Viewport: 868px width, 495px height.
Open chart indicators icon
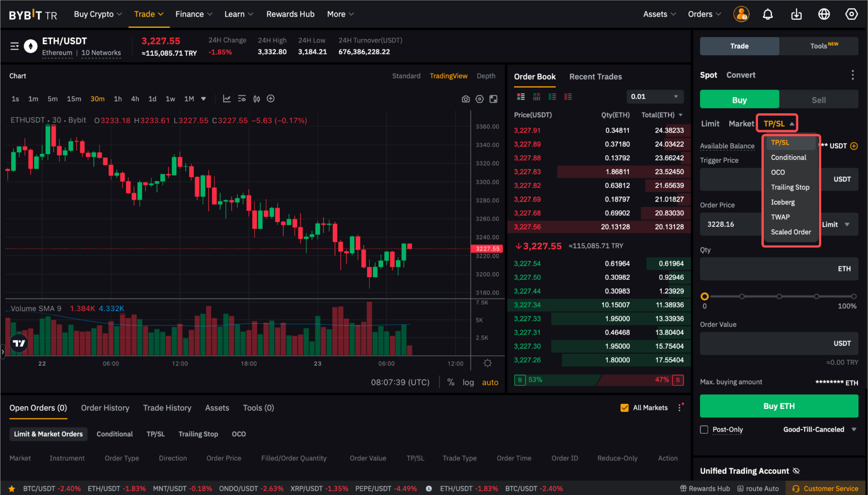point(227,99)
